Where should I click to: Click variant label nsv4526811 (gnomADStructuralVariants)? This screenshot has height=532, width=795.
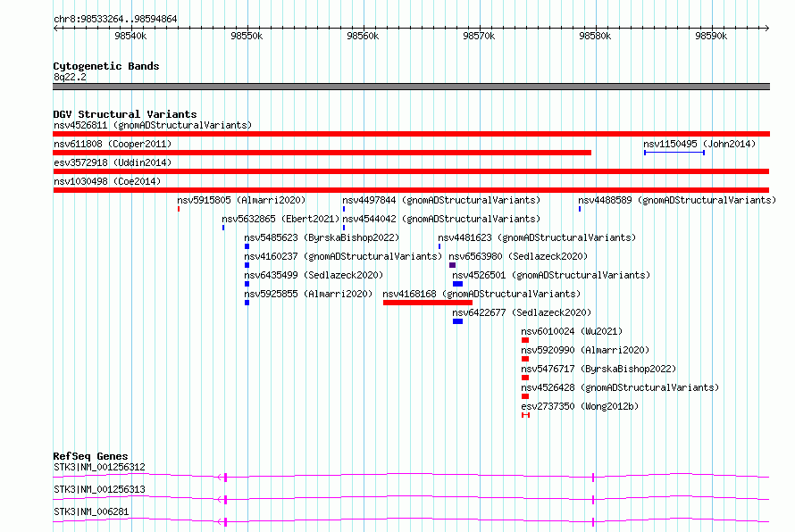click(153, 125)
